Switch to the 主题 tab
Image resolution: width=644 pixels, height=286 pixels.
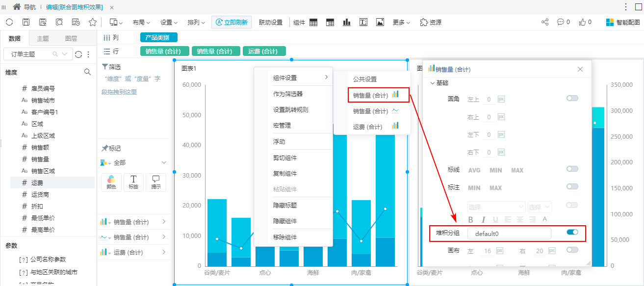[x=43, y=38]
